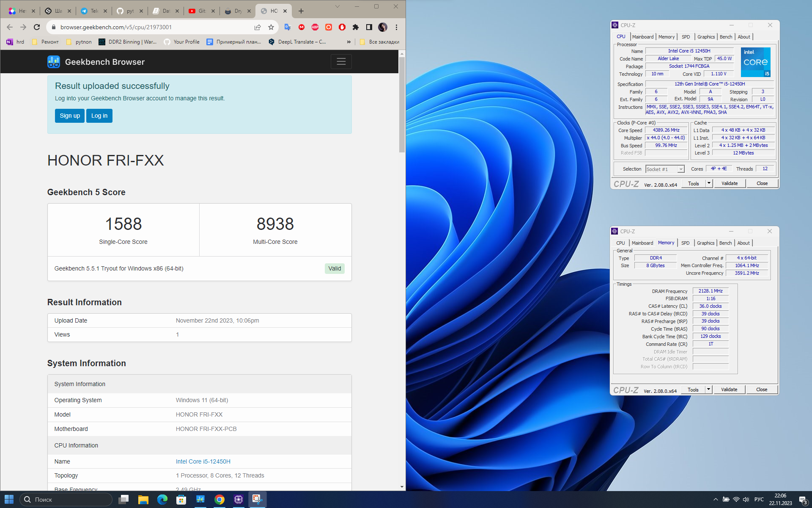The width and height of the screenshot is (812, 508).
Task: Open Graphics tab in upper CPU-Z
Action: click(x=706, y=37)
